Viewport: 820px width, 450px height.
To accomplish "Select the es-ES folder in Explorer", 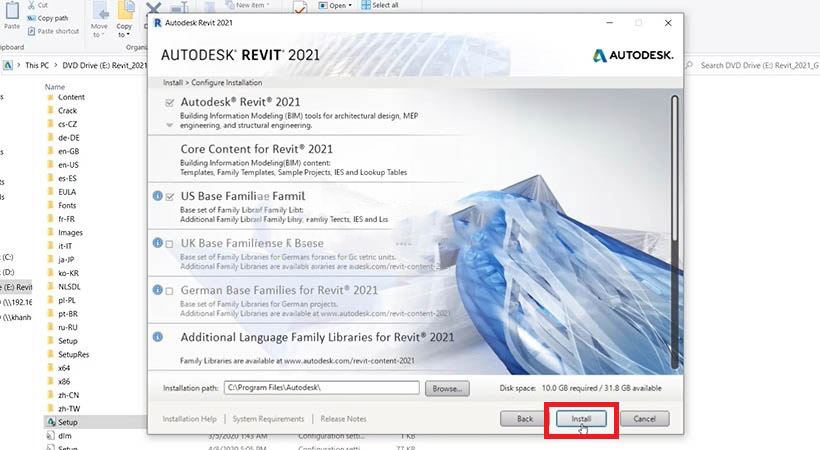I will (67, 178).
